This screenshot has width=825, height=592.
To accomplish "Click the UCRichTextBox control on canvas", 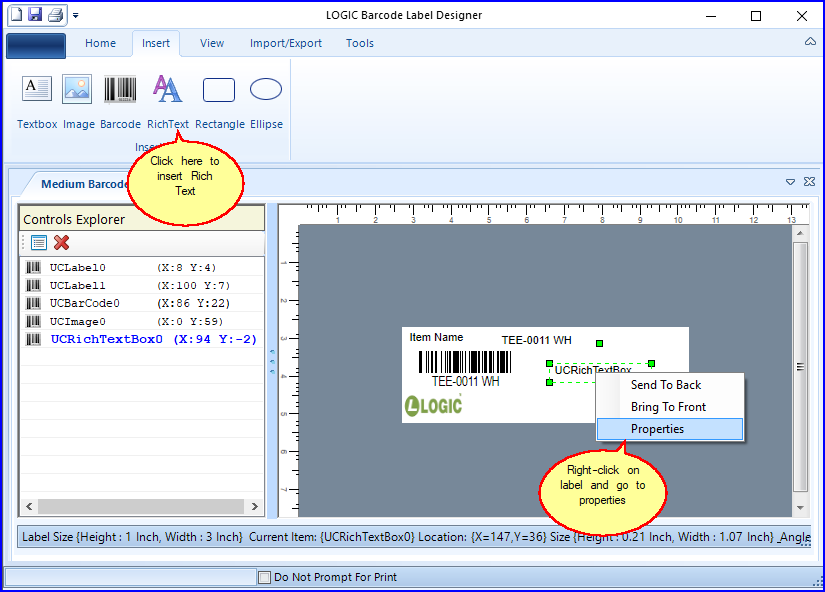I will click(x=593, y=369).
